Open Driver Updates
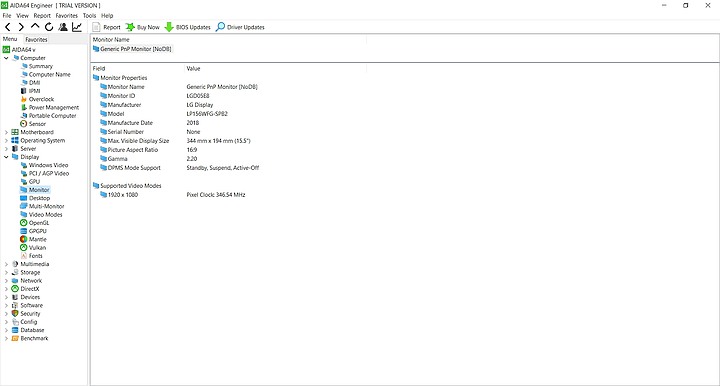Screen dimensions: 720x386 coord(240,27)
